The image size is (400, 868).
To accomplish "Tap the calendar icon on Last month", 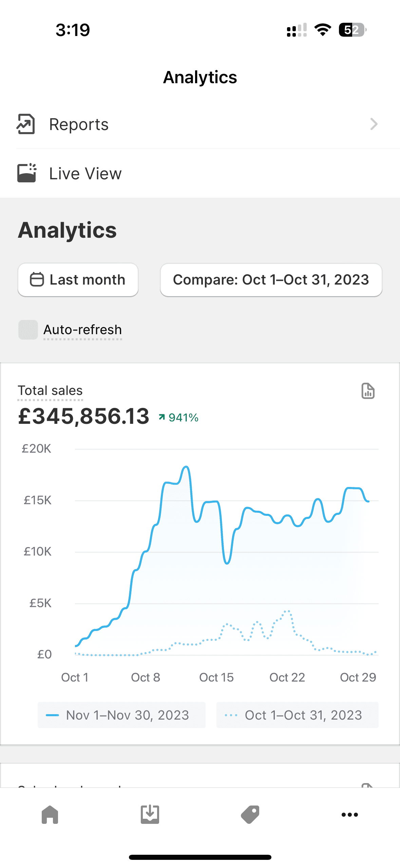I will point(37,280).
